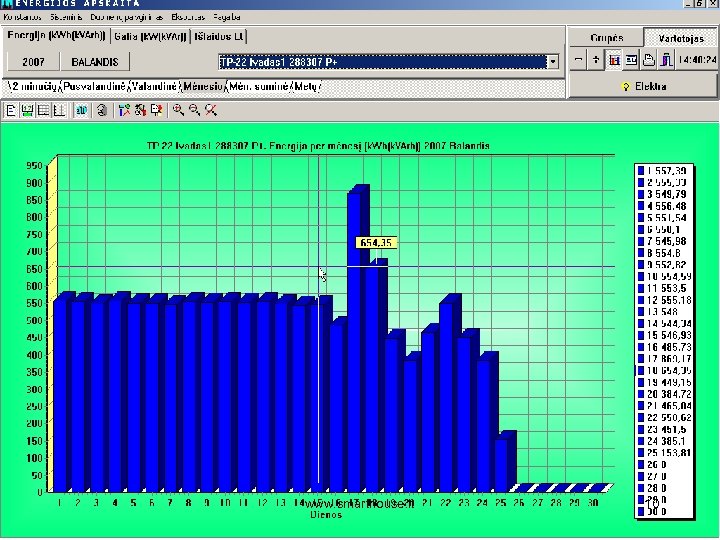Click blue swatch beside 17 869,17

641,359
